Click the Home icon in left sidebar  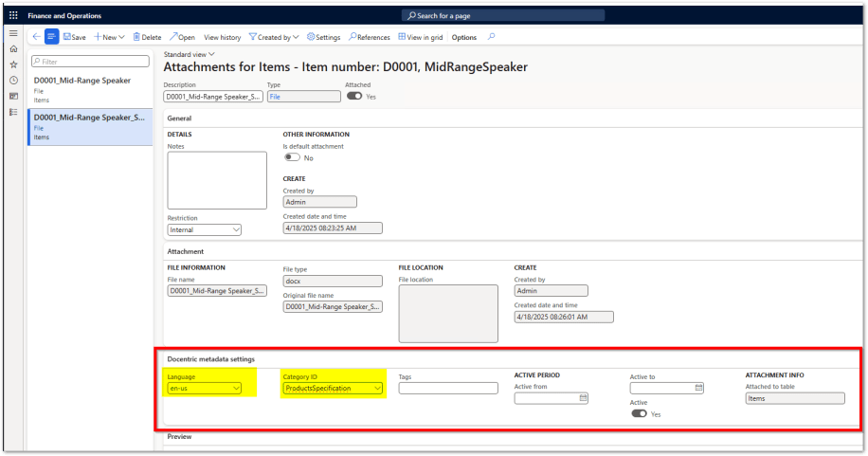tap(13, 48)
